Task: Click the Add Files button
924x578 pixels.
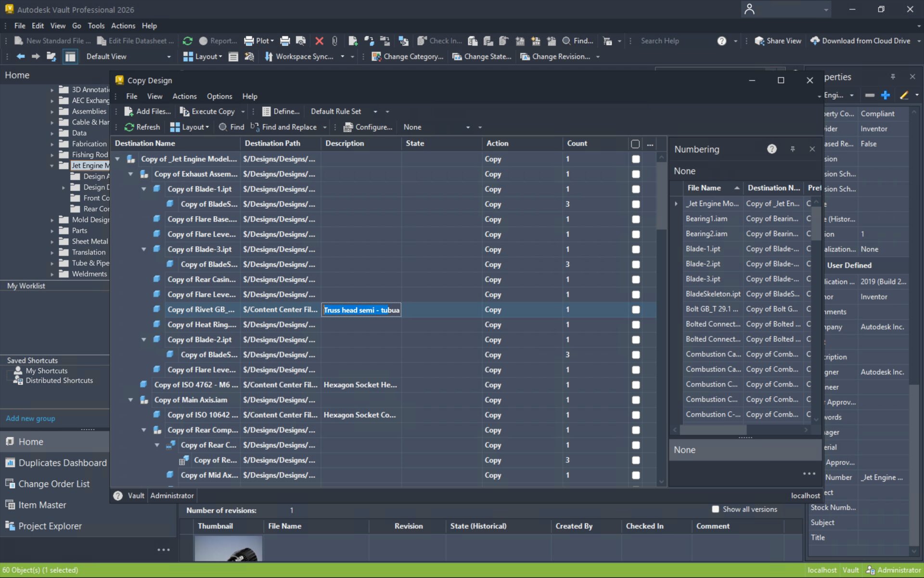Action: 147,111
